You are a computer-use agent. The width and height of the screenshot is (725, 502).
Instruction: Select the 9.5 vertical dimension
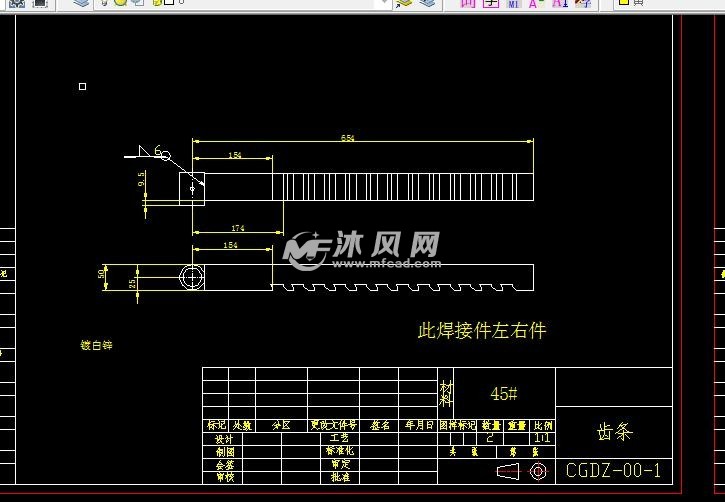point(141,178)
